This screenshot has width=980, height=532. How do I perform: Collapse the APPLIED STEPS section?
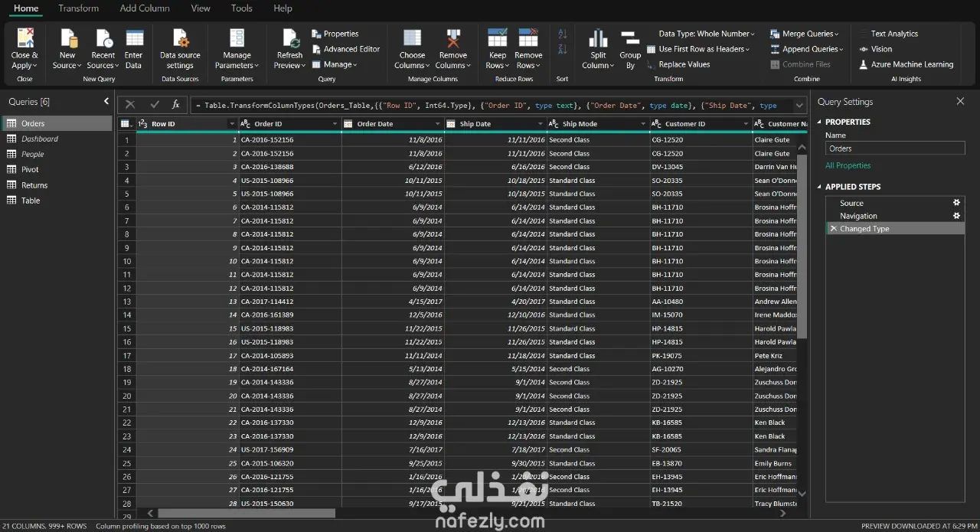coord(819,187)
